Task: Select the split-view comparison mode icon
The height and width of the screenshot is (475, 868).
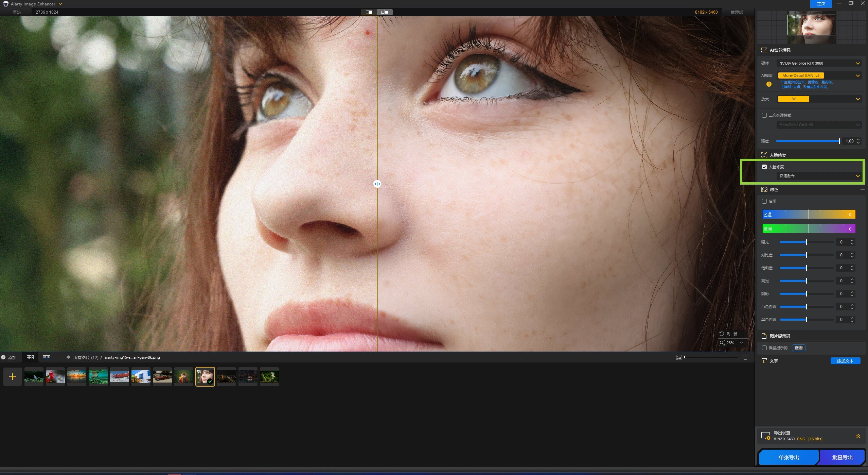Action: pos(369,12)
